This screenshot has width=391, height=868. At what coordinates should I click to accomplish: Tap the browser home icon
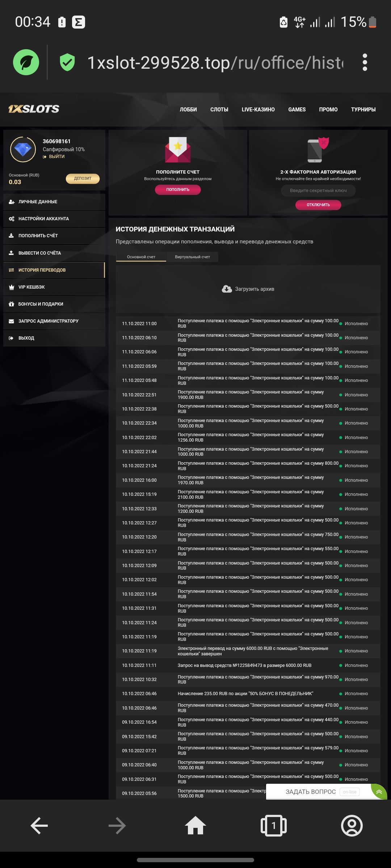(195, 825)
